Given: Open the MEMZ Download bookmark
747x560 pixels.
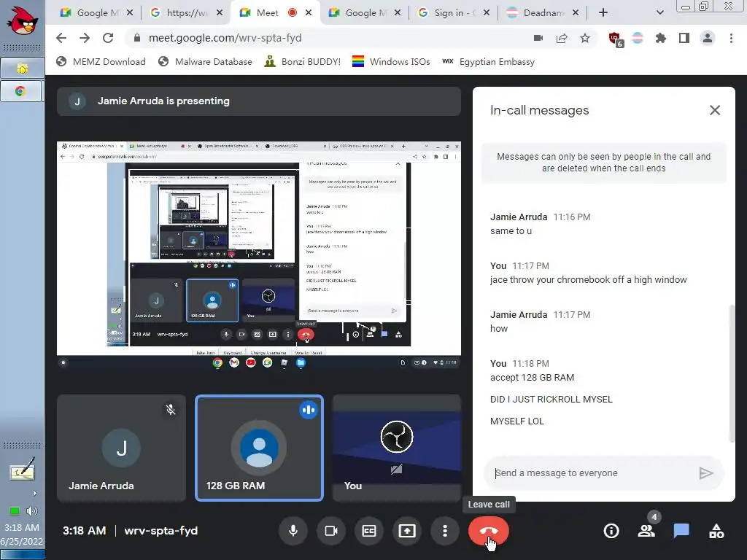Looking at the screenshot, I should (101, 62).
